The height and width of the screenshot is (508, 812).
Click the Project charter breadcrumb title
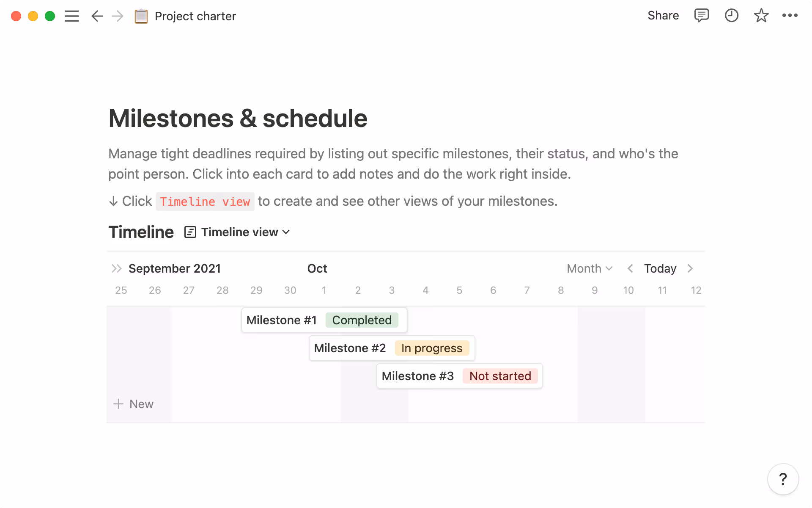click(195, 16)
